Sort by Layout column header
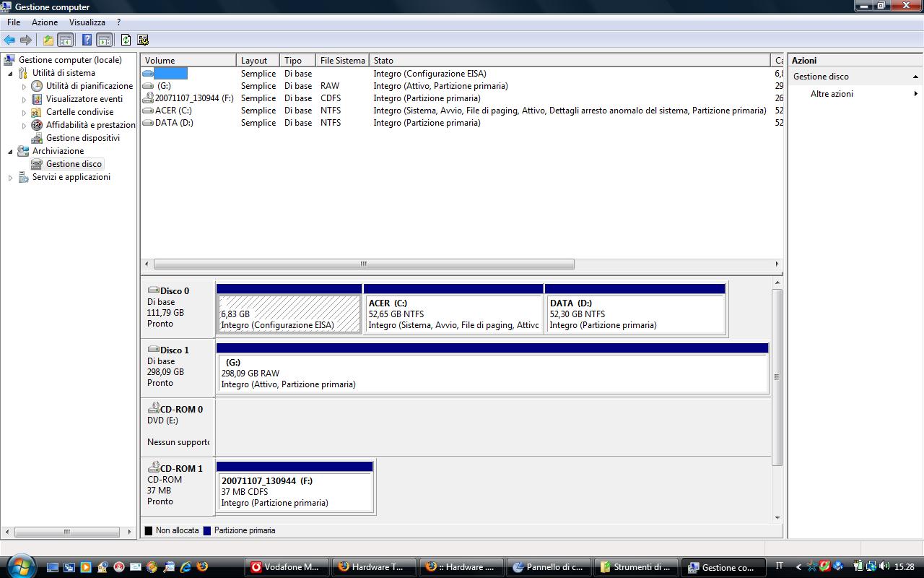This screenshot has height=578, width=924. (258, 61)
